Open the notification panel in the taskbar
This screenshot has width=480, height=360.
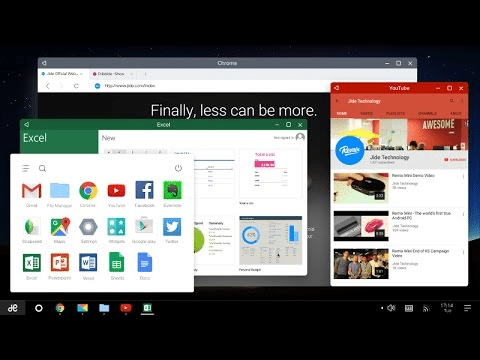(467, 308)
